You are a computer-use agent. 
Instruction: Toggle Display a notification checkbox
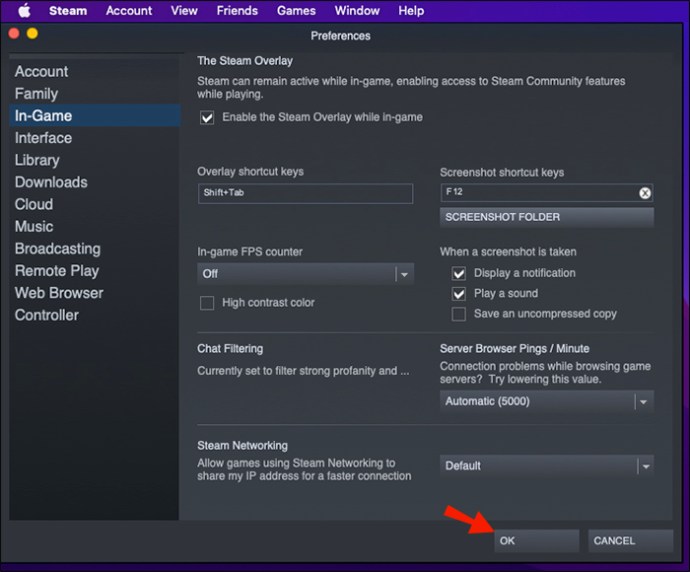[459, 273]
